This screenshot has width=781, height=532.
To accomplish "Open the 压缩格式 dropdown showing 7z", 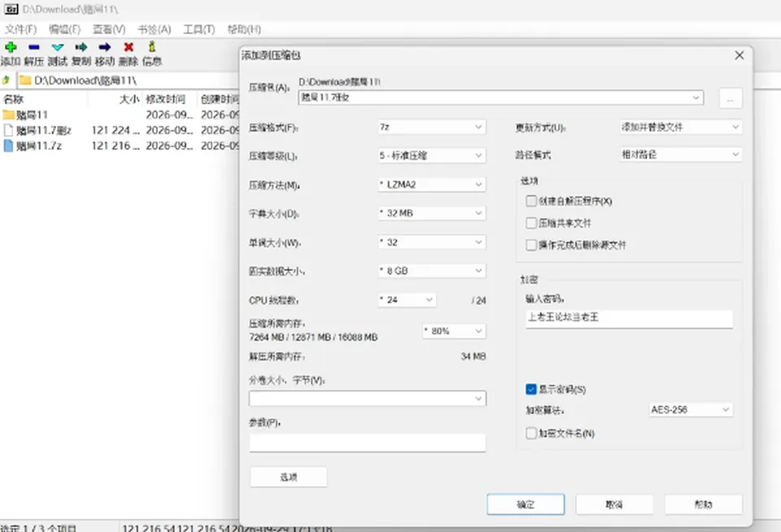I will click(431, 127).
